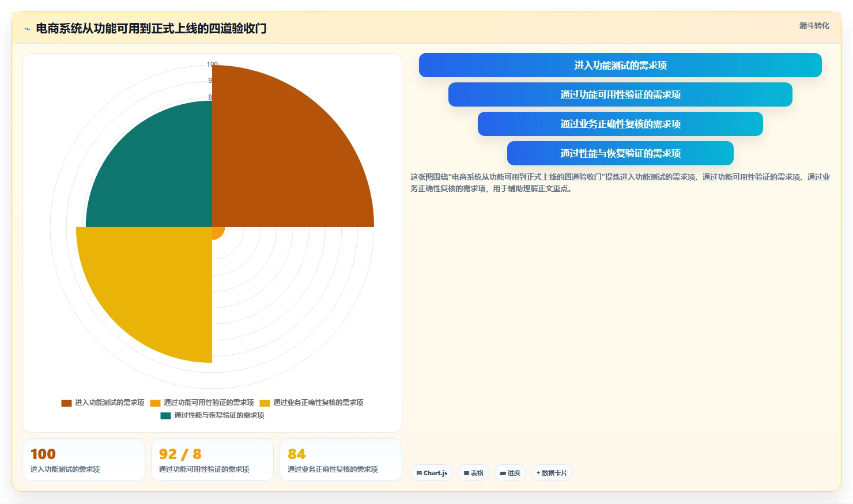Click the 84 stat card value
The height and width of the screenshot is (504, 853).
pos(297,454)
